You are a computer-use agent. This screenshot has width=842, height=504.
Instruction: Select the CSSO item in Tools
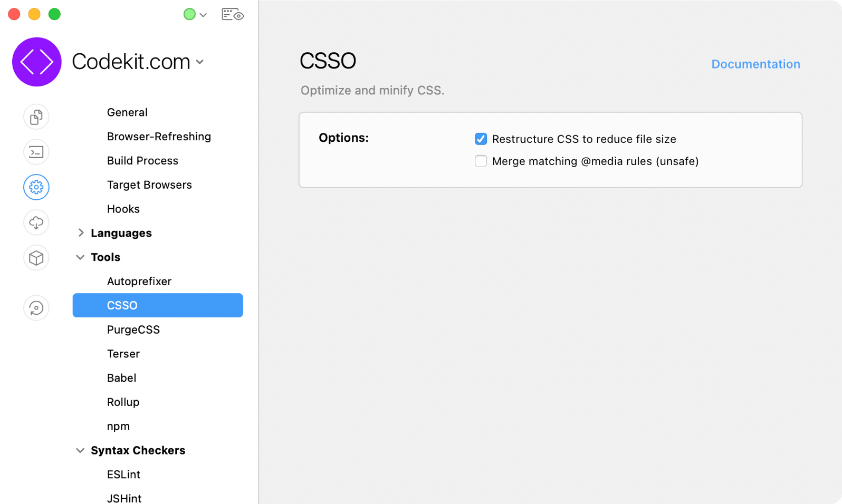158,305
